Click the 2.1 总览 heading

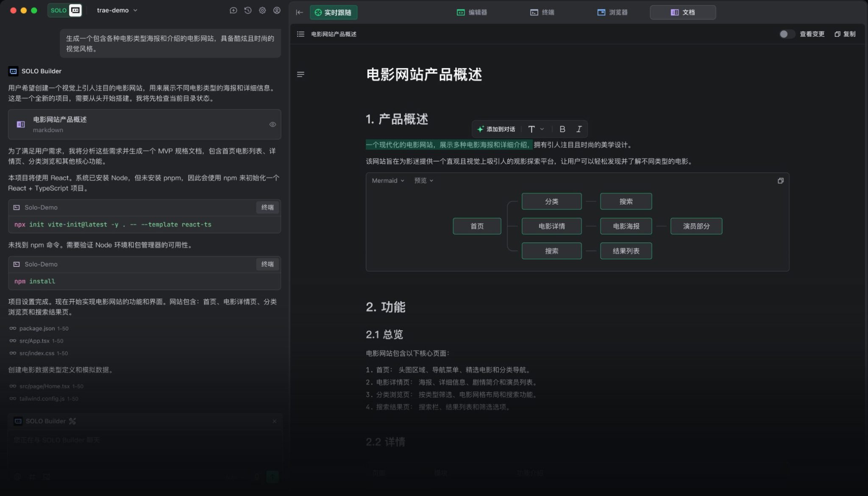click(x=384, y=334)
